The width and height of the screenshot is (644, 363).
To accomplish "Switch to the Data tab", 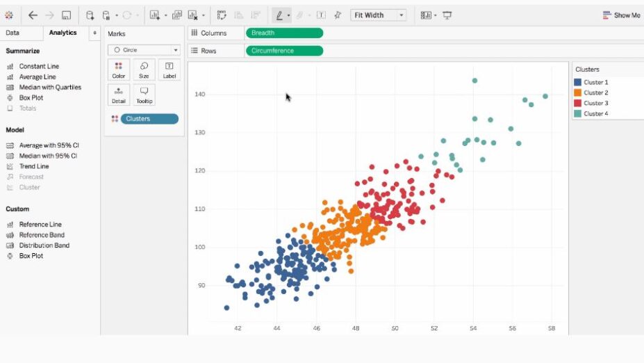I will (13, 33).
